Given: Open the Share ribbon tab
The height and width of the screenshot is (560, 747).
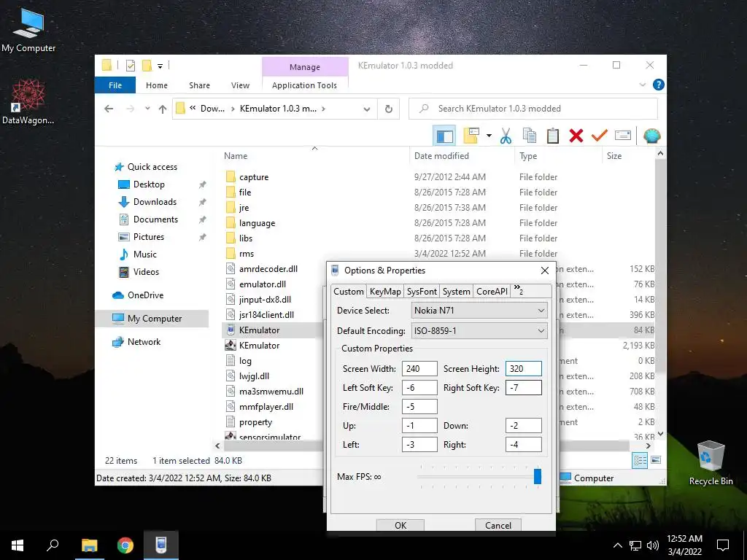Looking at the screenshot, I should coord(199,85).
